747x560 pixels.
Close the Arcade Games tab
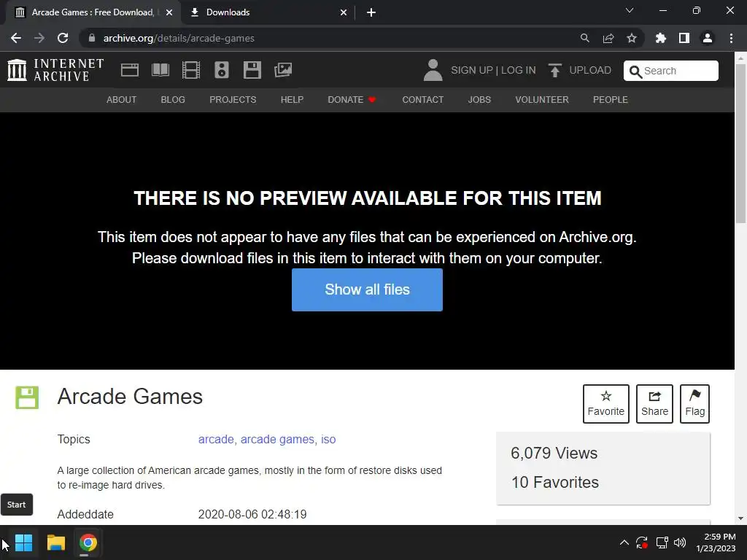(169, 12)
